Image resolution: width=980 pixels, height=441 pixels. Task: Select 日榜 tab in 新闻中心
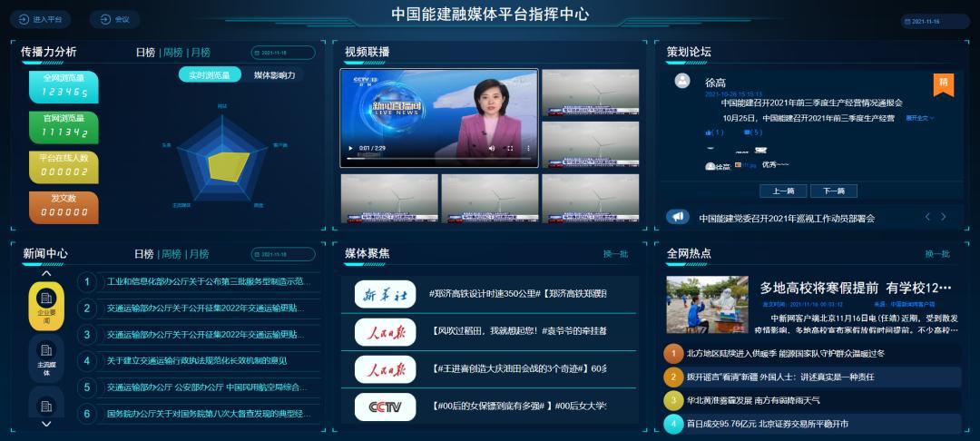(143, 254)
